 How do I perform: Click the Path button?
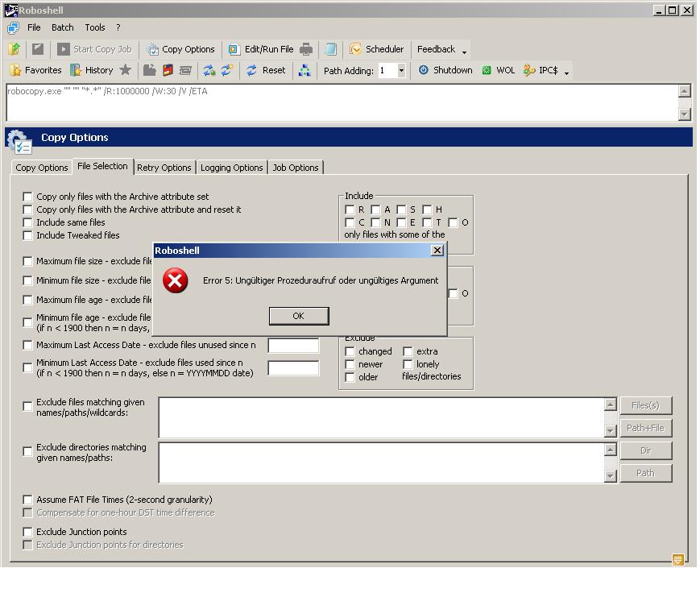(645, 473)
